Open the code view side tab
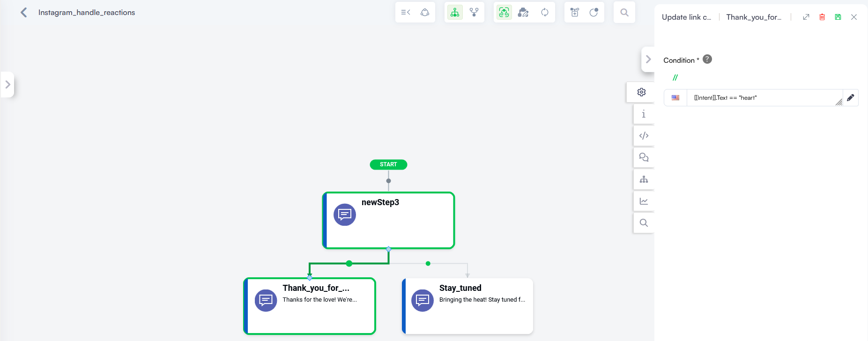Viewport: 868px width, 341px height. (x=644, y=136)
